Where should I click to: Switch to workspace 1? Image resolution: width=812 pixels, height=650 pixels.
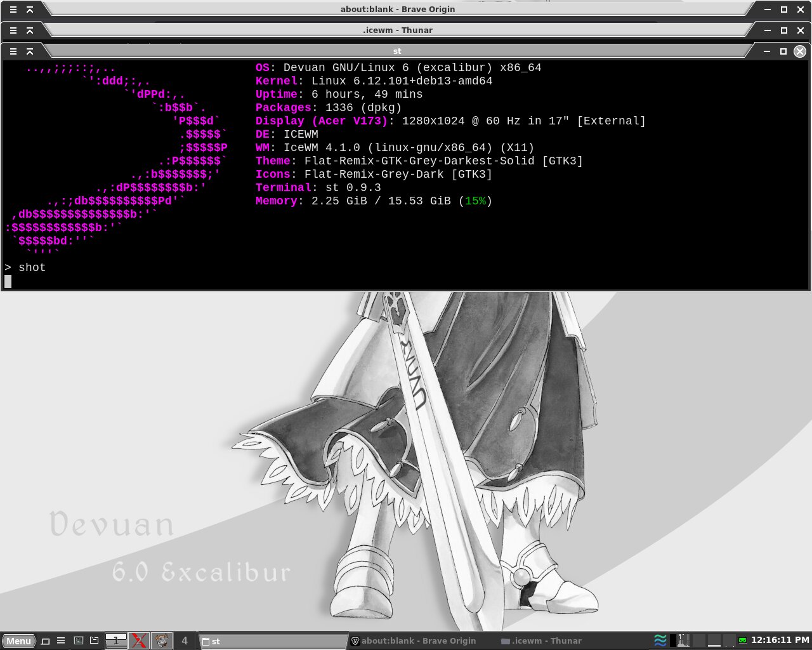116,641
